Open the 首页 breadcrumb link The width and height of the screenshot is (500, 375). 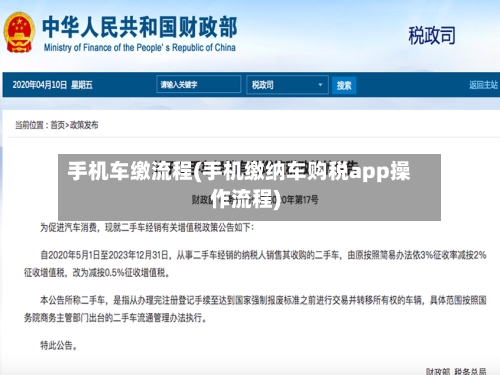pos(57,125)
